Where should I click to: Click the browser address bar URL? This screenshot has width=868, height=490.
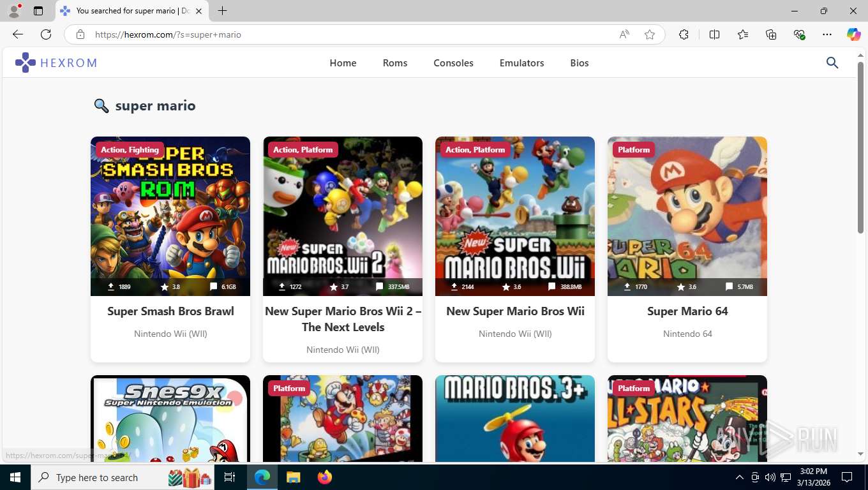click(168, 34)
